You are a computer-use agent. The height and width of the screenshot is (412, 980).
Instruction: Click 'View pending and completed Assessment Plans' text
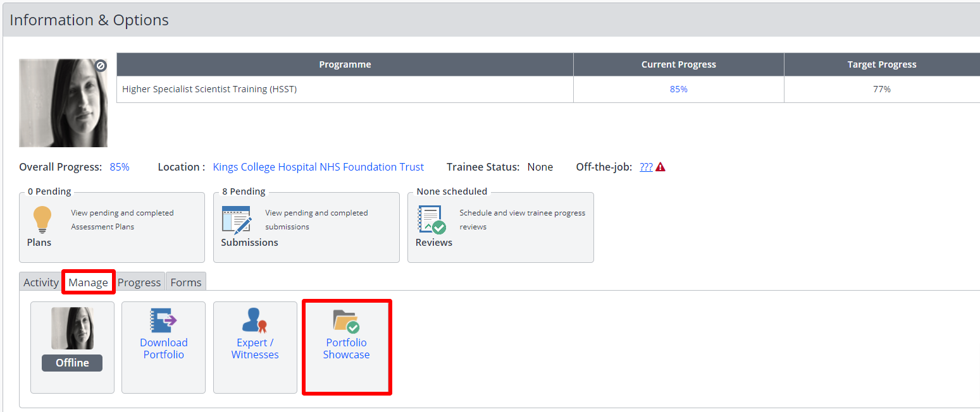coord(122,220)
